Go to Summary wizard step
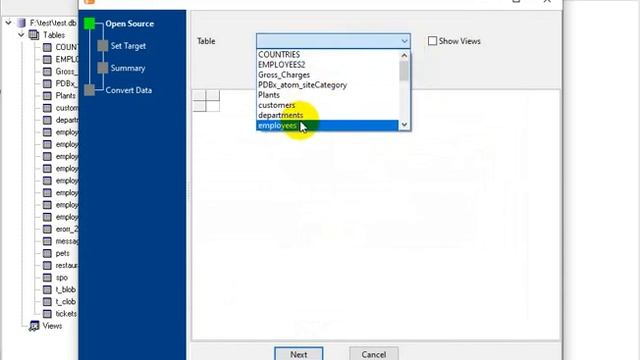The image size is (640, 360). click(128, 68)
